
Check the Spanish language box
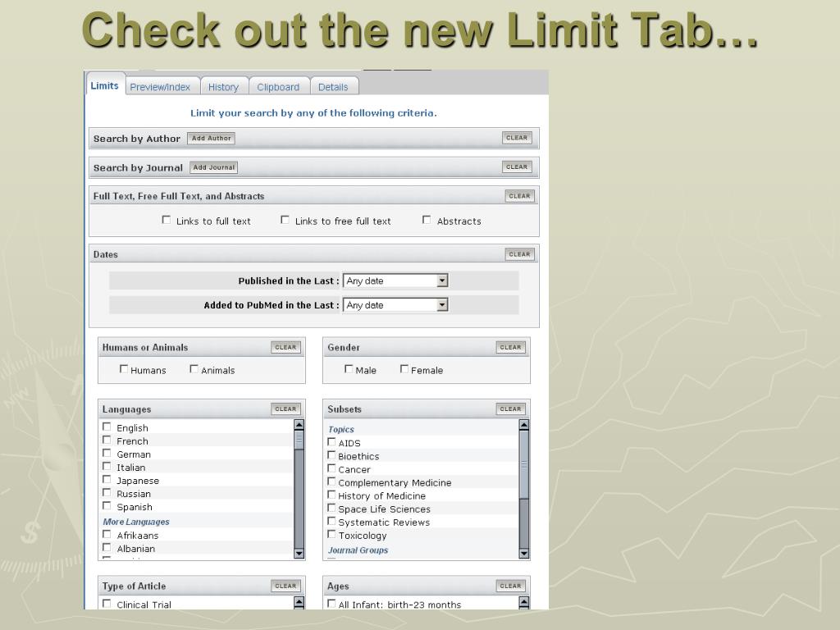[107, 505]
